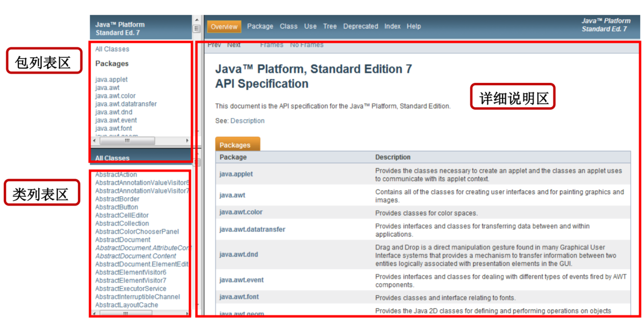
Task: Open the AbstractColorChooserPanel class link
Action: (137, 232)
